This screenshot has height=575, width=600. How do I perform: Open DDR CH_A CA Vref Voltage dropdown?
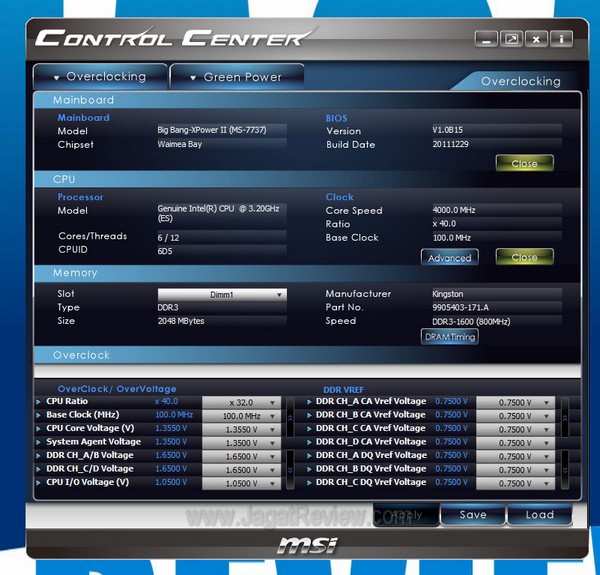point(515,402)
